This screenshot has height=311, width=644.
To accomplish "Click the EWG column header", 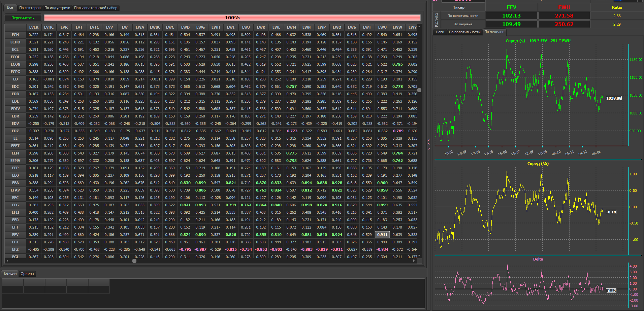I will click(x=200, y=27).
